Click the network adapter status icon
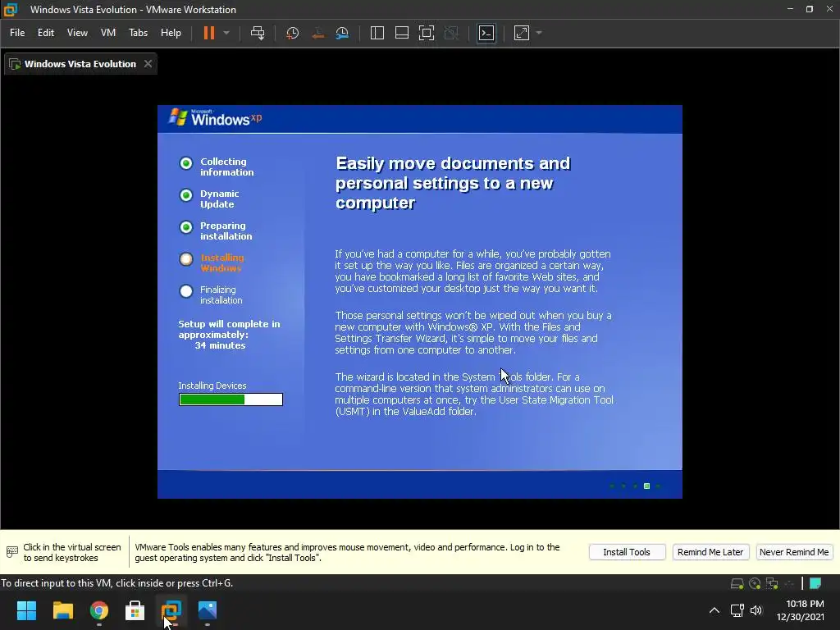This screenshot has height=630, width=840. click(772, 583)
